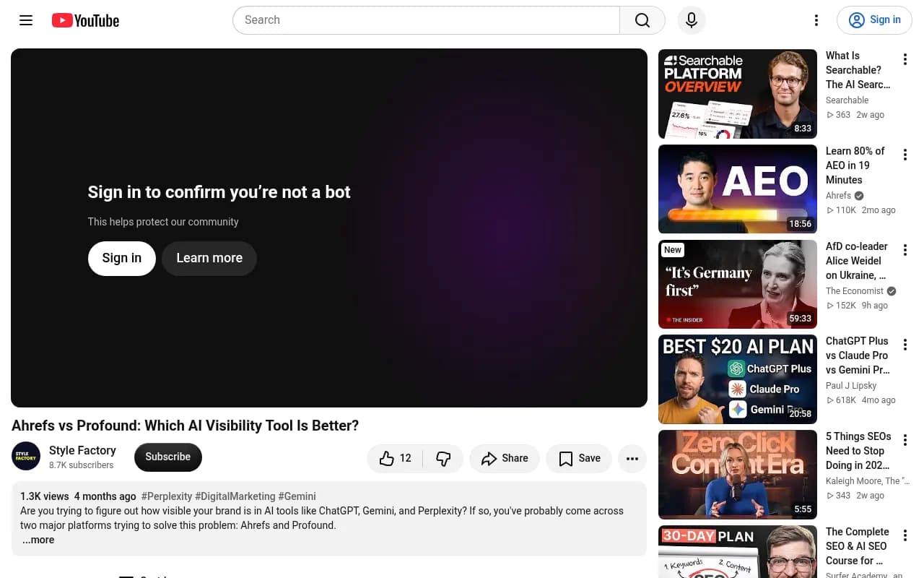Open options menu for ChatGPT Plus vs Claude video
The image size is (924, 578).
(905, 345)
